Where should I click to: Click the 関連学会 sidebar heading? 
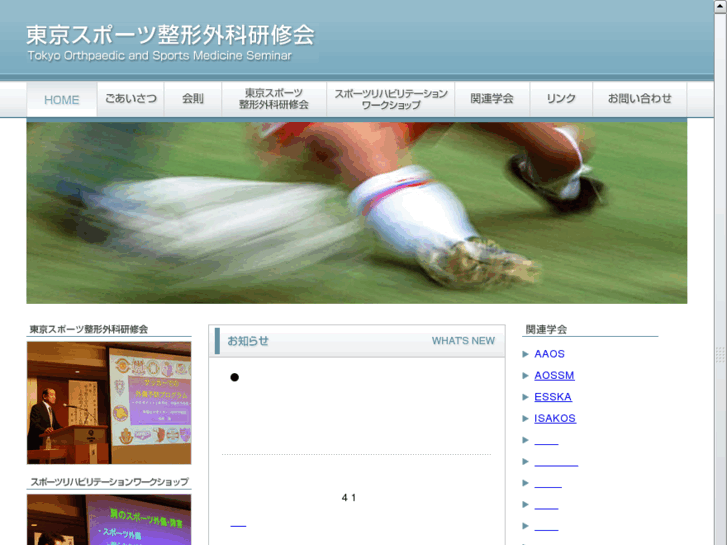click(x=546, y=330)
